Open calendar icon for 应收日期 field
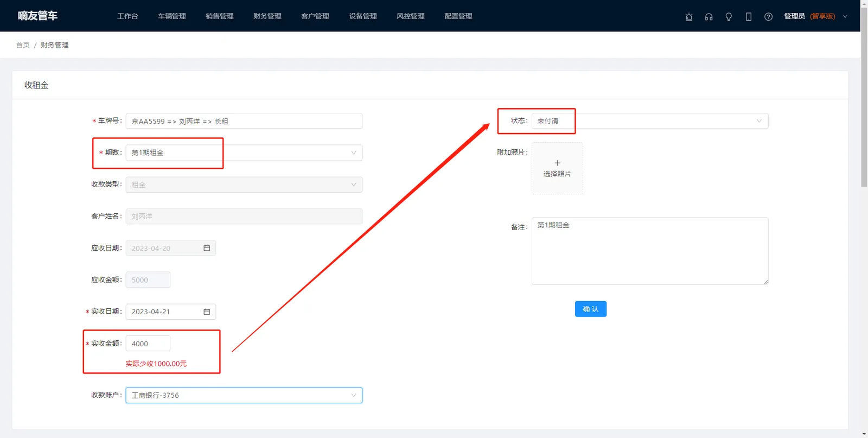 207,248
